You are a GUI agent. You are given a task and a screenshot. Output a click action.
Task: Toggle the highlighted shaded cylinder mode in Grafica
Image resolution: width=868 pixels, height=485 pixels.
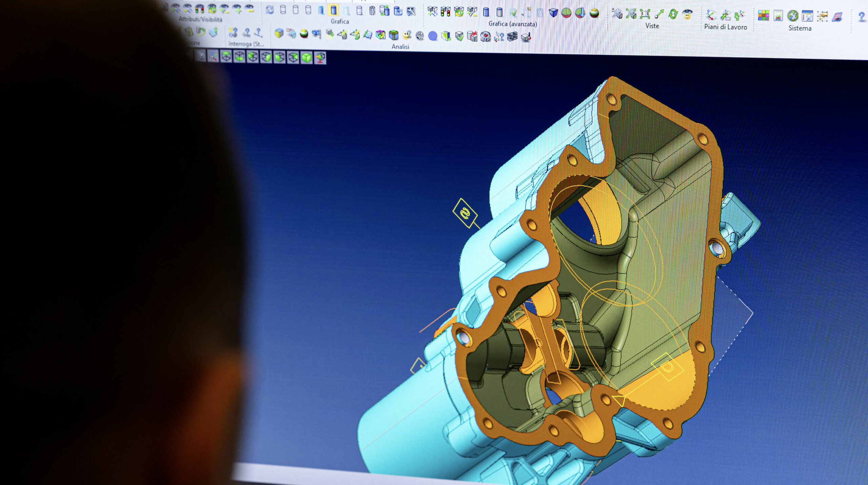[334, 11]
